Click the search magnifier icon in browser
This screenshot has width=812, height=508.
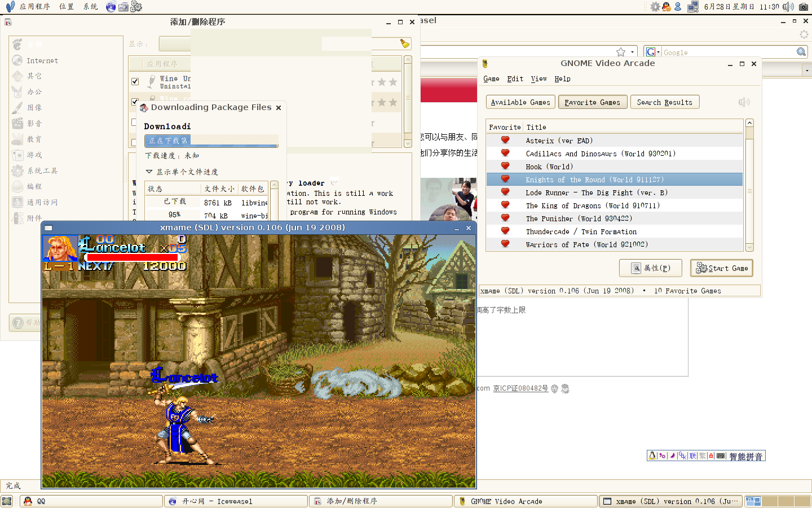tap(801, 52)
